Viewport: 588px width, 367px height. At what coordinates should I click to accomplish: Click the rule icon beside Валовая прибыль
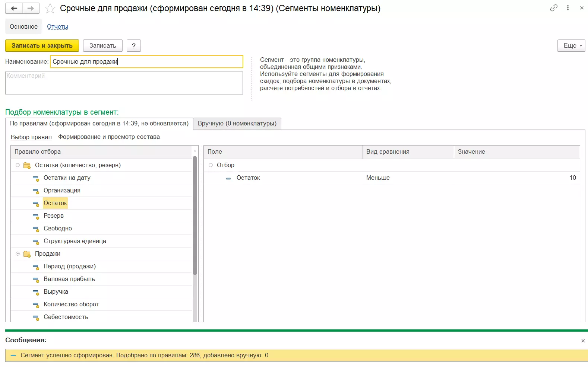coord(36,280)
